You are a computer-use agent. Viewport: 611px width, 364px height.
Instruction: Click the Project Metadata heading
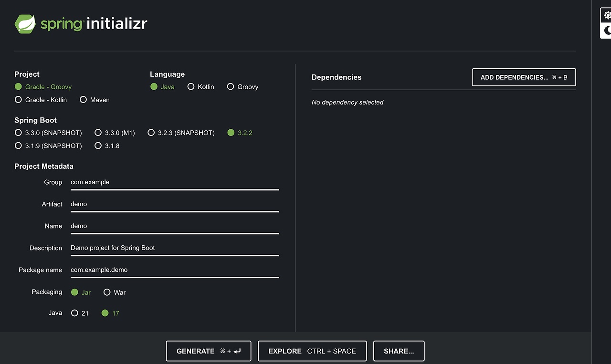44,166
